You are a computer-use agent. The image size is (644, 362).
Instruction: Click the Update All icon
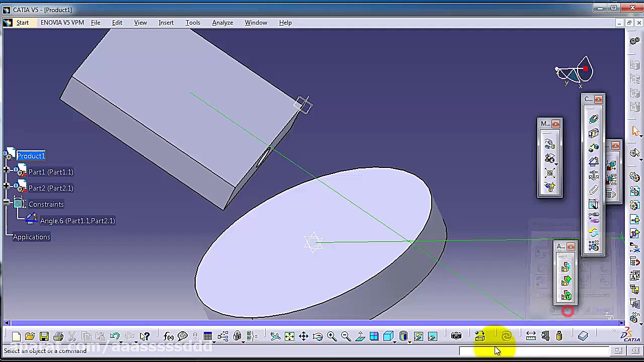point(507,336)
